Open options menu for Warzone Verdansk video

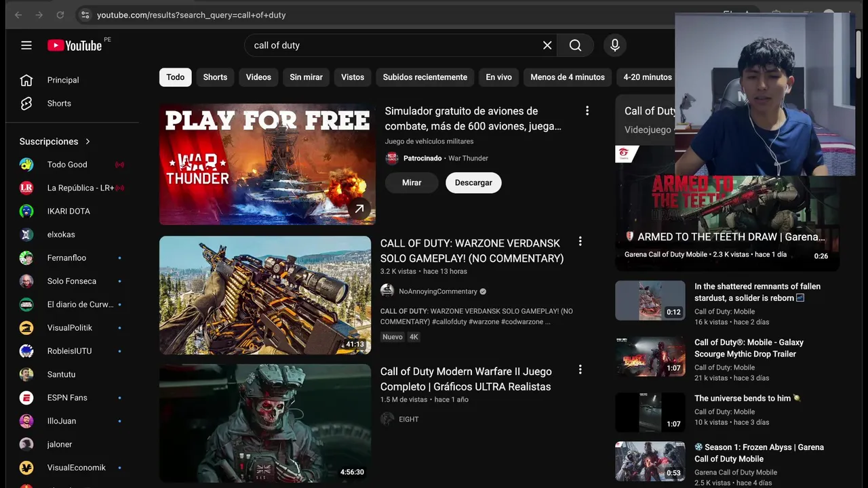coord(580,241)
